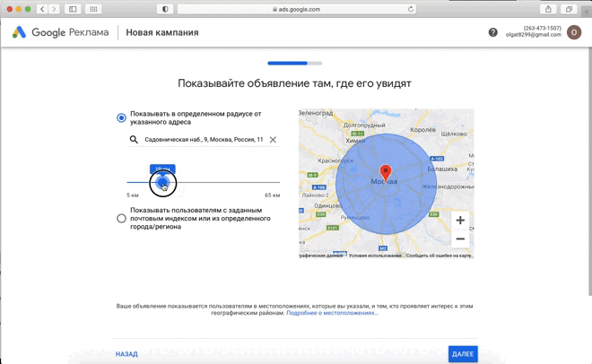Toggle Safari sidebar button
The height and width of the screenshot is (364, 592).
pos(73,9)
